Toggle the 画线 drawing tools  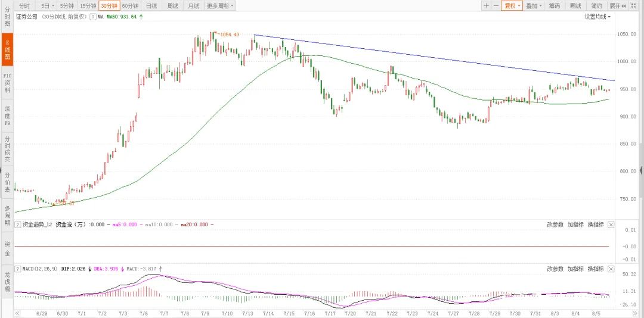pyautogui.click(x=575, y=6)
